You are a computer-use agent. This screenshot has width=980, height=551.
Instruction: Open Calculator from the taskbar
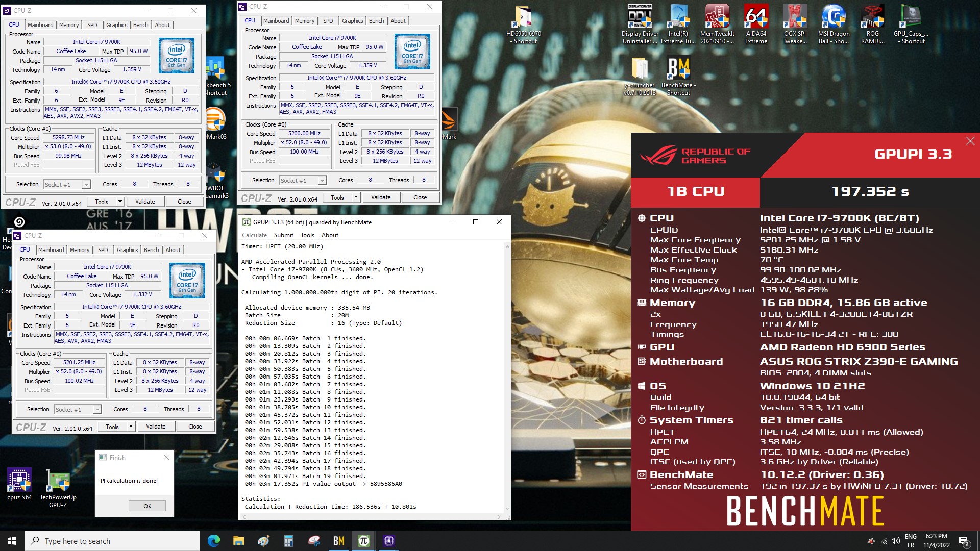289,541
